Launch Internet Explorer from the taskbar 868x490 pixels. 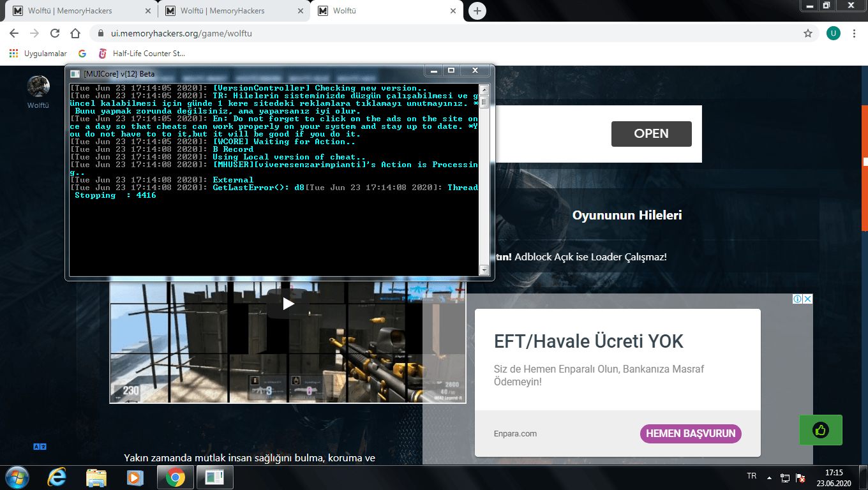pos(57,477)
